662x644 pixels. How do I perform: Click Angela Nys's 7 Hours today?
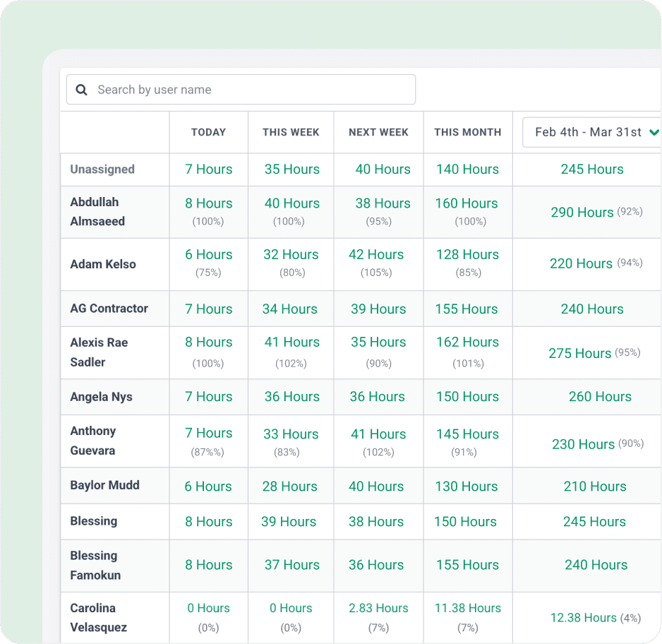208,397
